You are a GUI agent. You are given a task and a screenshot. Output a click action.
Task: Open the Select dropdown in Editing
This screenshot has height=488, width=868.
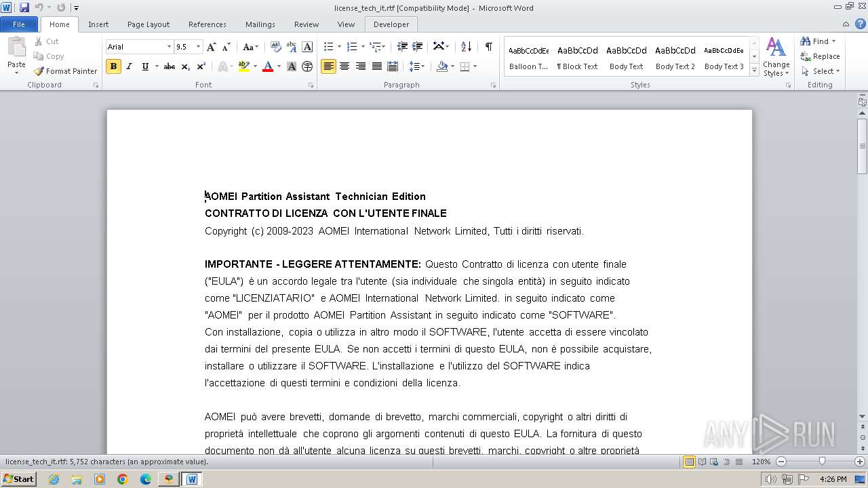[819, 71]
